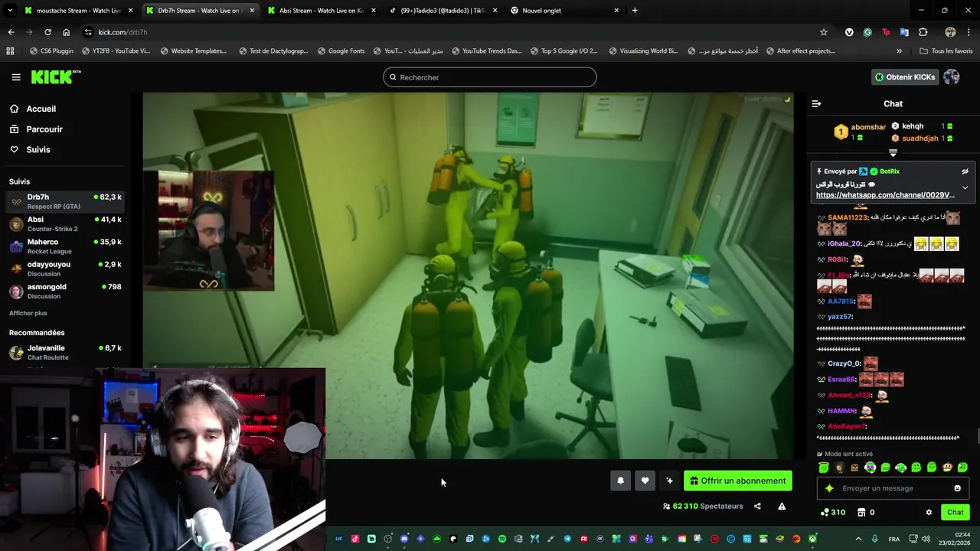Click Obtenir KICKs button

coord(904,77)
